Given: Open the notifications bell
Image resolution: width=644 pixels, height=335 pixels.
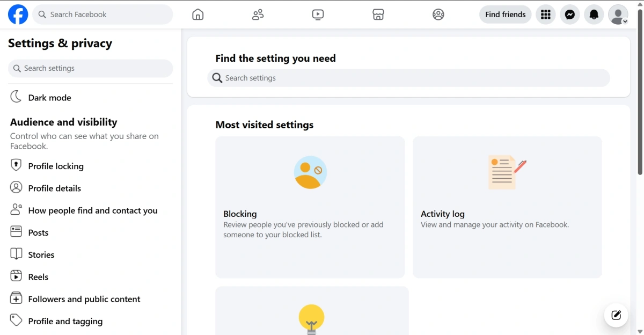Looking at the screenshot, I should (594, 14).
